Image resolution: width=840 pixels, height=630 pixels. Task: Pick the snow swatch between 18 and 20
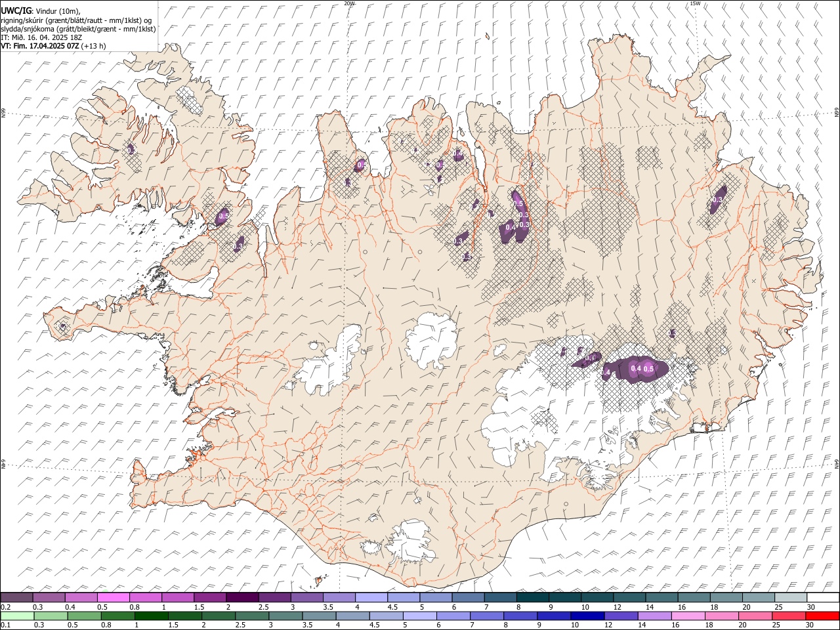726,598
